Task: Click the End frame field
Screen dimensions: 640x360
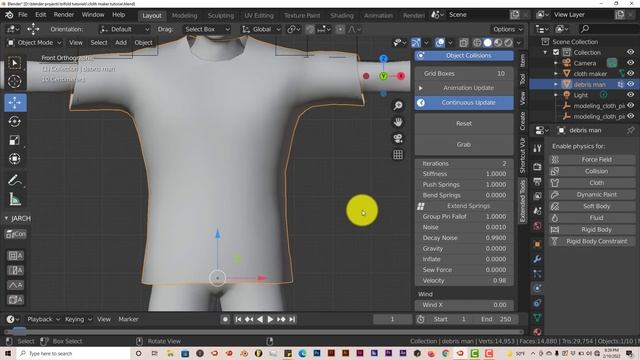Action: [496, 319]
